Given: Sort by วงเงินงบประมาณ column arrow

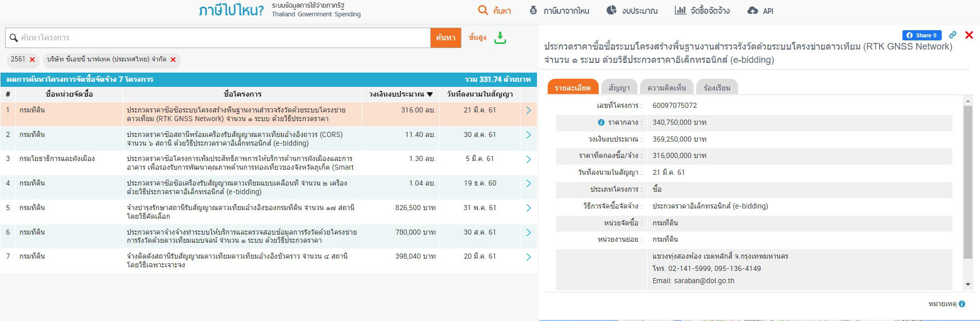Looking at the screenshot, I should coord(430,95).
